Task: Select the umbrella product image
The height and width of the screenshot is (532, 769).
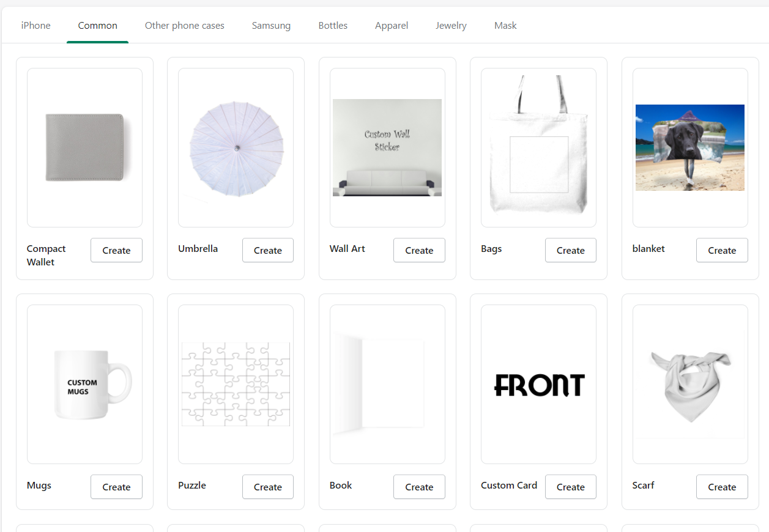Action: click(x=236, y=147)
